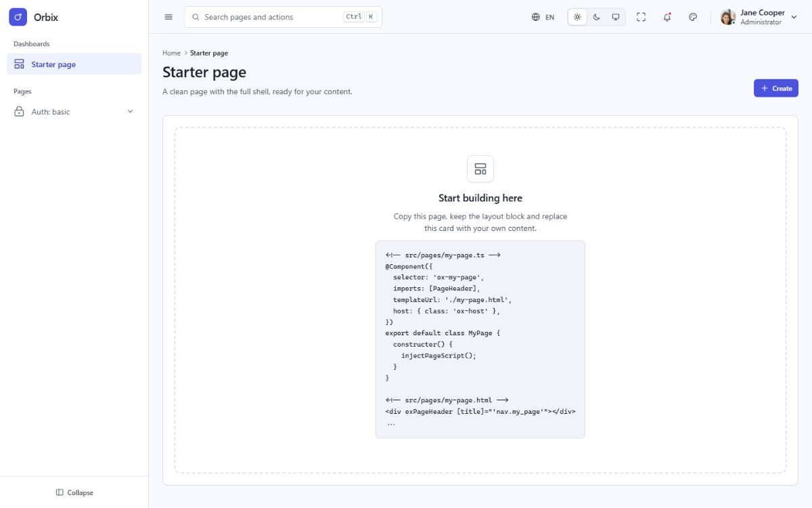Click the comment src/pages/my-page.html
Screen dimensions: 812x508
[447, 400]
